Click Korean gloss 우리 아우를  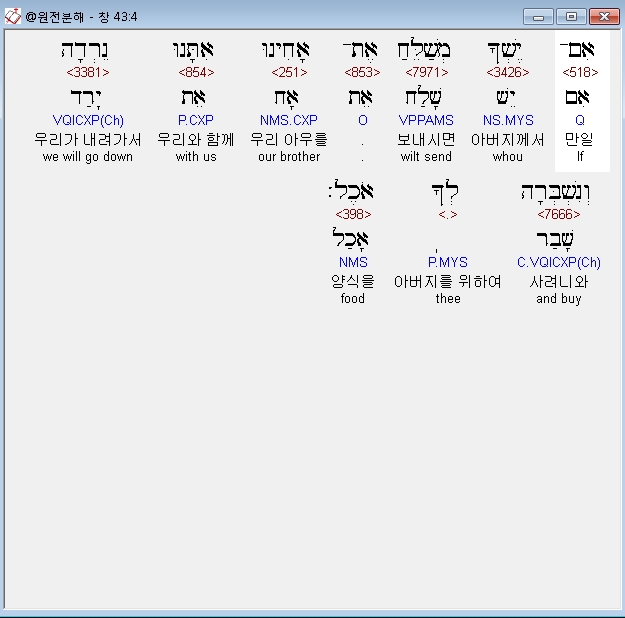(289, 140)
